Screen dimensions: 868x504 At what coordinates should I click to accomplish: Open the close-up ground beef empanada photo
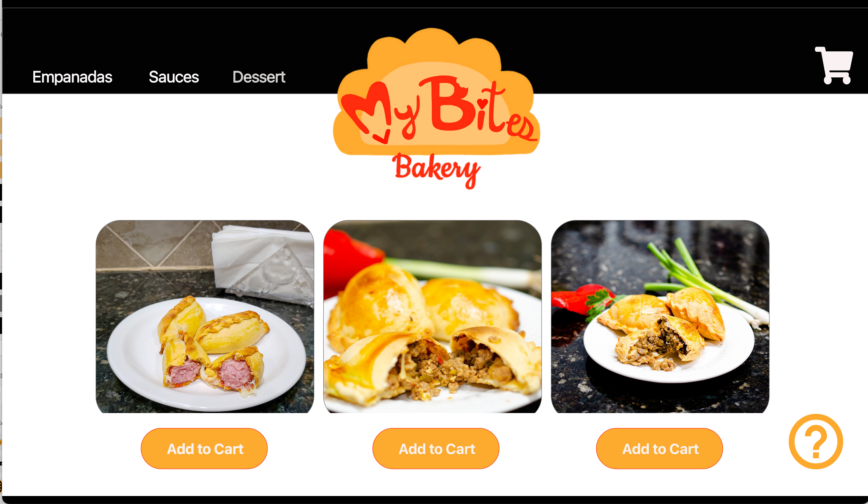432,317
